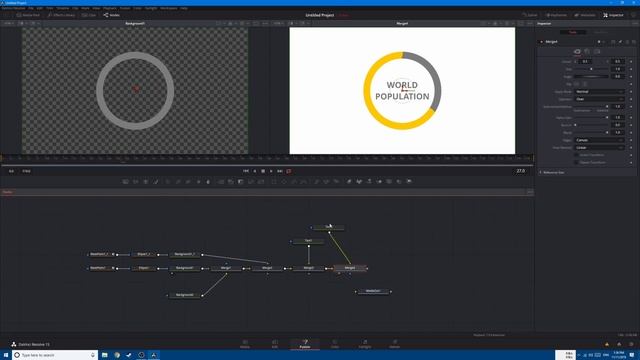The width and height of the screenshot is (640, 360).
Task: Click the Windows taskbar search box
Action: click(x=55, y=355)
